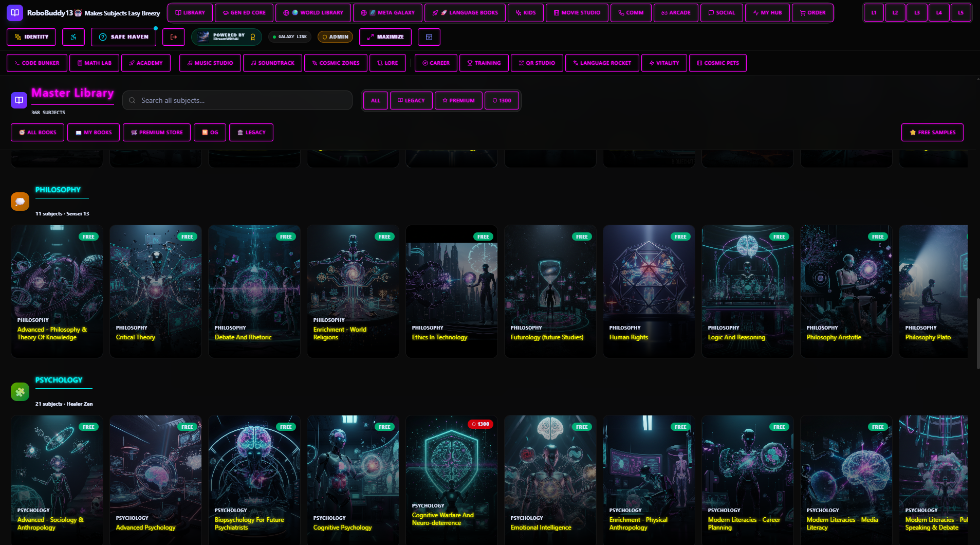Launch the Movie Studio
This screenshot has width=980, height=545.
(577, 13)
